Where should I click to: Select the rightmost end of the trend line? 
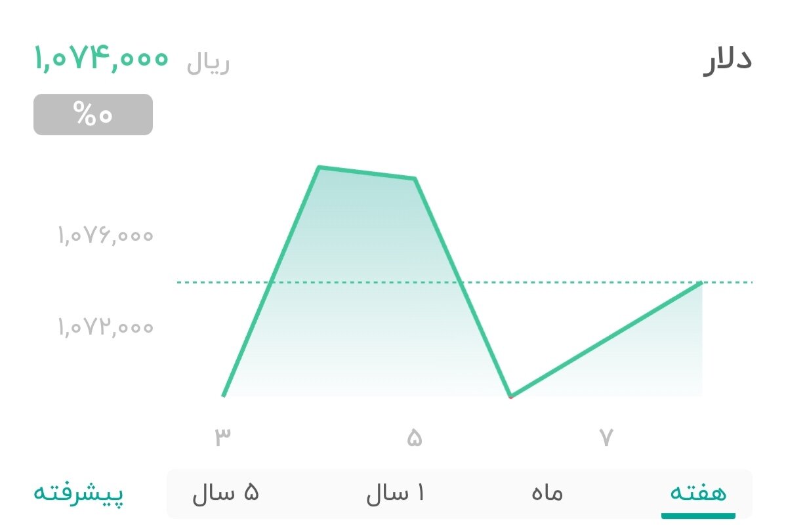click(x=702, y=282)
